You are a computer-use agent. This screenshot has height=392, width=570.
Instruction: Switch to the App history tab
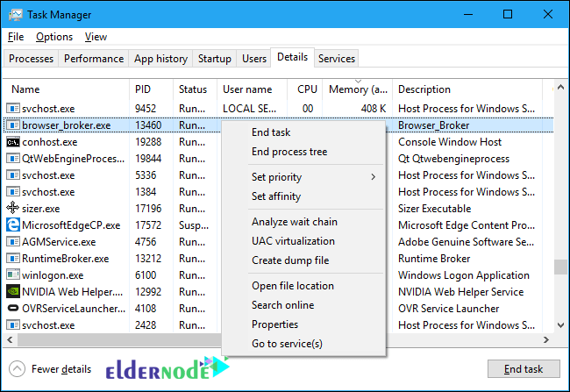(x=160, y=59)
